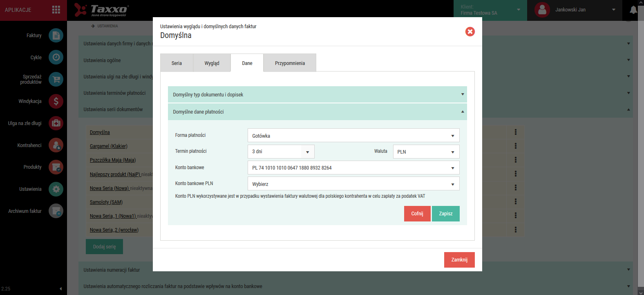Open the Windykacja dollar icon

56,101
